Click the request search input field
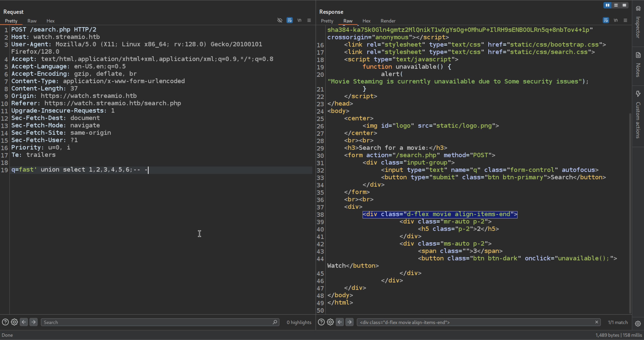 pos(158,322)
